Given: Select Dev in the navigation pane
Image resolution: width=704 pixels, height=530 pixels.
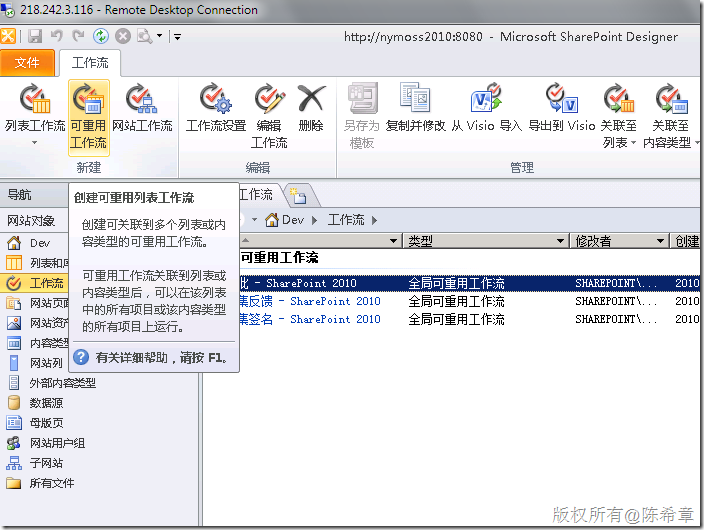Looking at the screenshot, I should coord(34,243).
